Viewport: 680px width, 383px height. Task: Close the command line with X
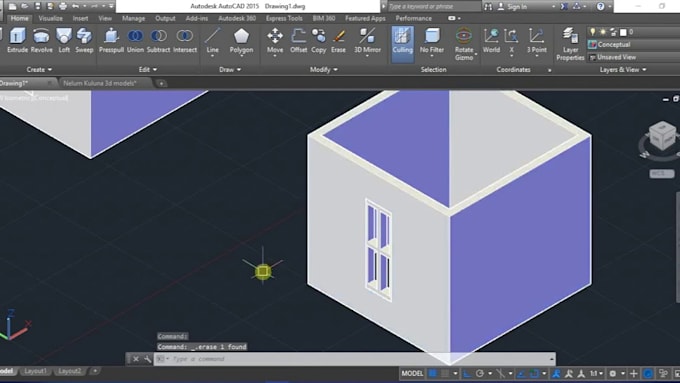click(136, 359)
